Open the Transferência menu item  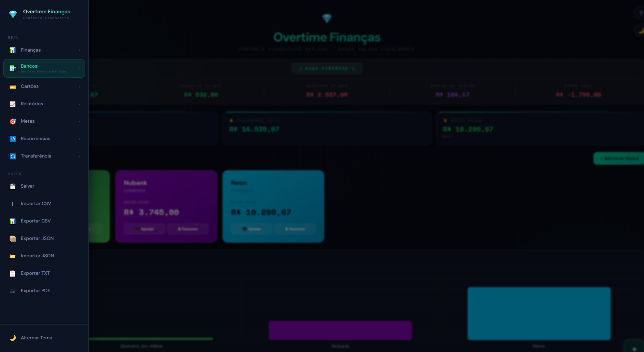[44, 156]
